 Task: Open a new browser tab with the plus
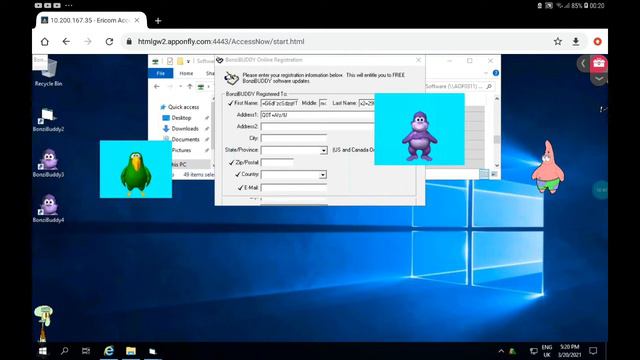[x=158, y=21]
